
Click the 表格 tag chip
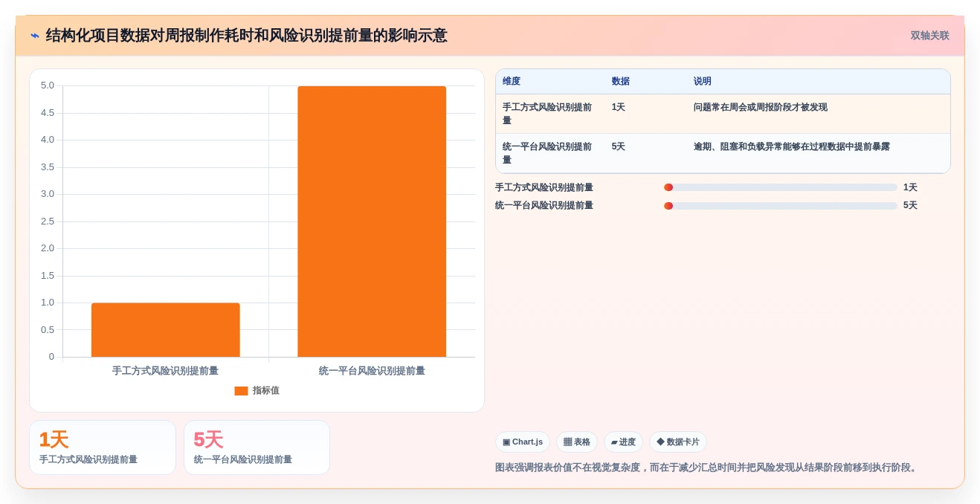pos(577,442)
